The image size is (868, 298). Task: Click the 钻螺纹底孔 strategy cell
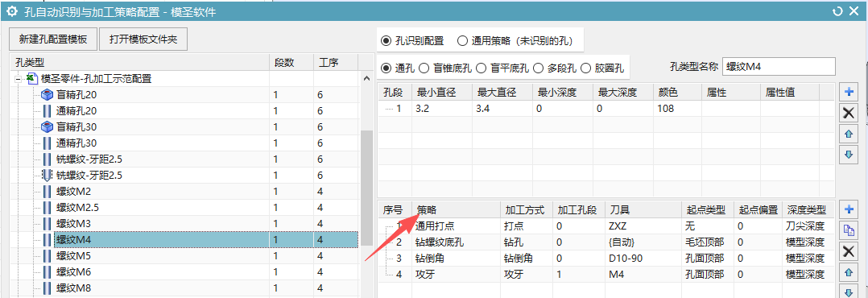tap(456, 242)
